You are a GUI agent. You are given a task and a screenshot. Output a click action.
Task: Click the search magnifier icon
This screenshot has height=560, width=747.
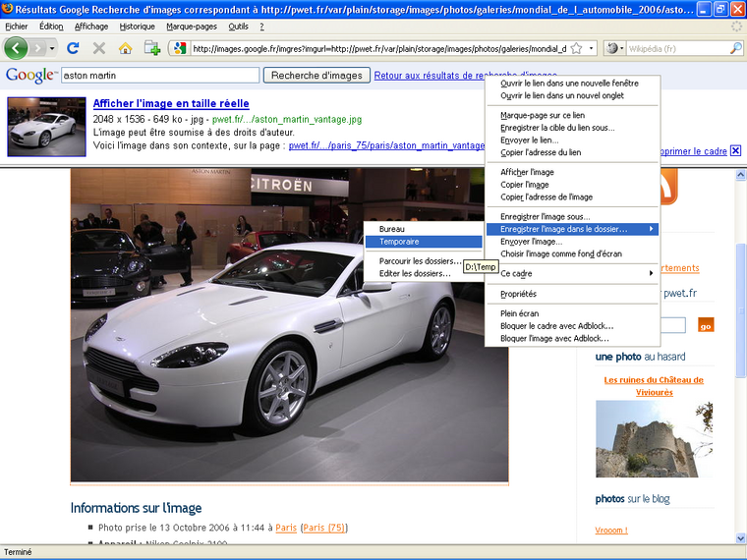click(736, 48)
